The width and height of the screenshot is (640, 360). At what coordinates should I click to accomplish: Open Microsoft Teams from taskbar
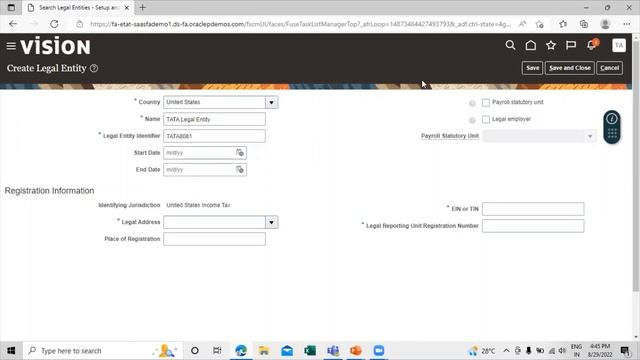[x=333, y=351]
